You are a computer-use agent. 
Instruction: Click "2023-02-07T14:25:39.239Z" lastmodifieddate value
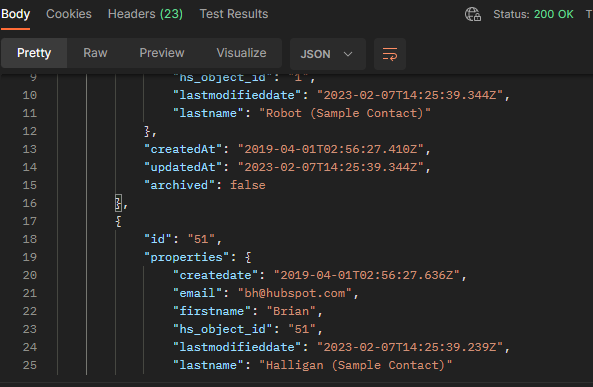pyautogui.click(x=410, y=347)
